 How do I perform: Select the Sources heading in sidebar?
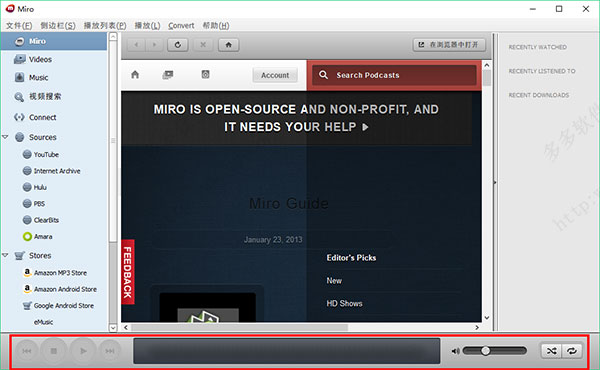click(x=42, y=137)
